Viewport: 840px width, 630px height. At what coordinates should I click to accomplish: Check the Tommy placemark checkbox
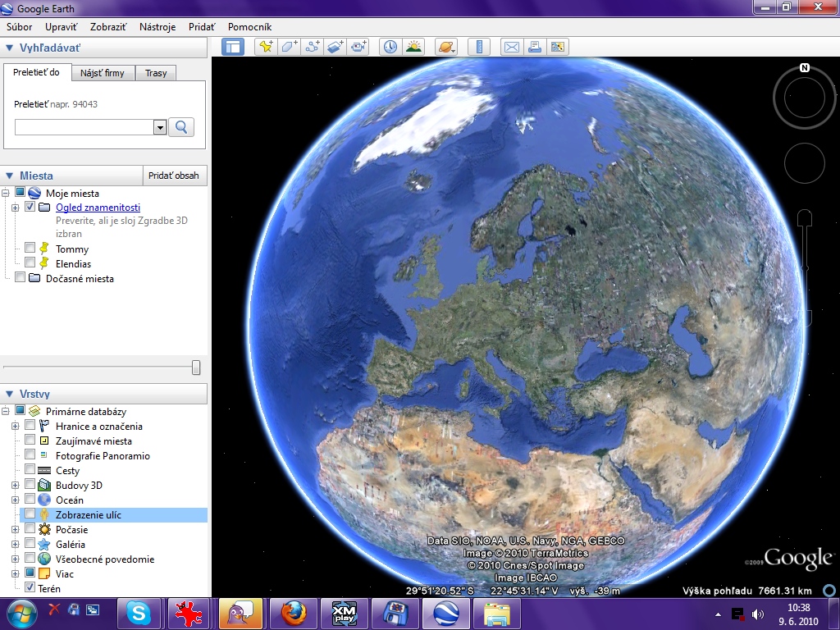pos(30,248)
